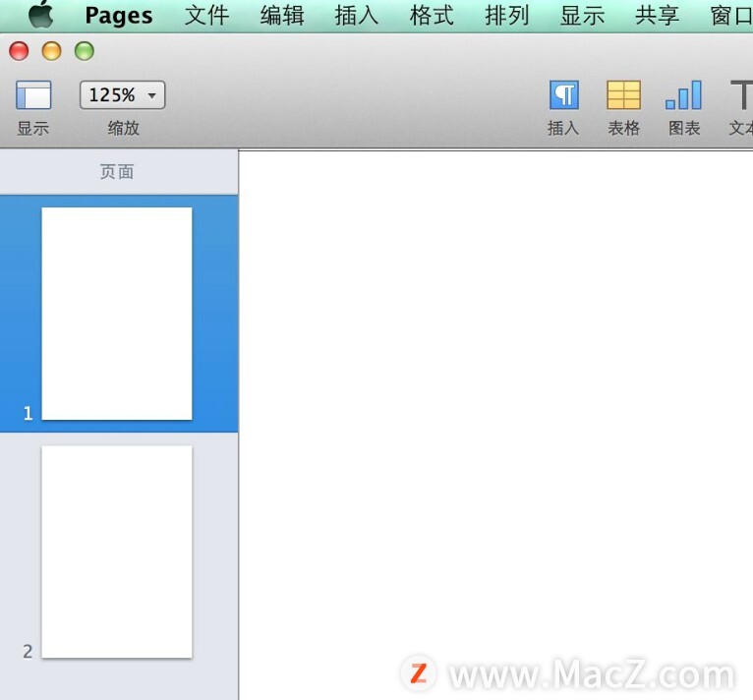
Task: Open the 共享 menu
Action: pyautogui.click(x=657, y=16)
